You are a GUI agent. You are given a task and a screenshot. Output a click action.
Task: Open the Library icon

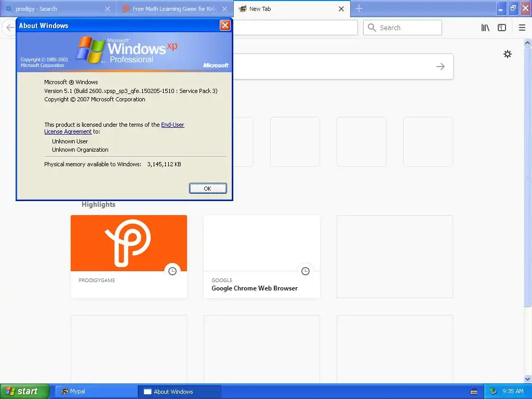pyautogui.click(x=485, y=28)
